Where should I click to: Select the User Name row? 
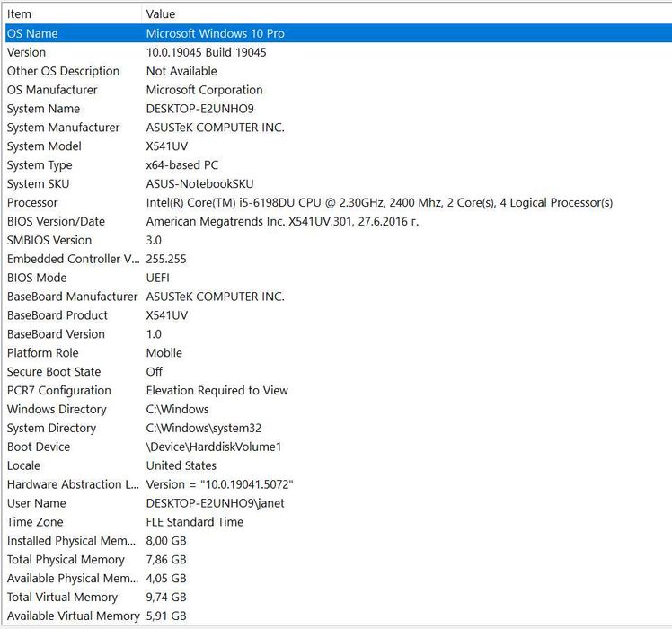(x=339, y=503)
